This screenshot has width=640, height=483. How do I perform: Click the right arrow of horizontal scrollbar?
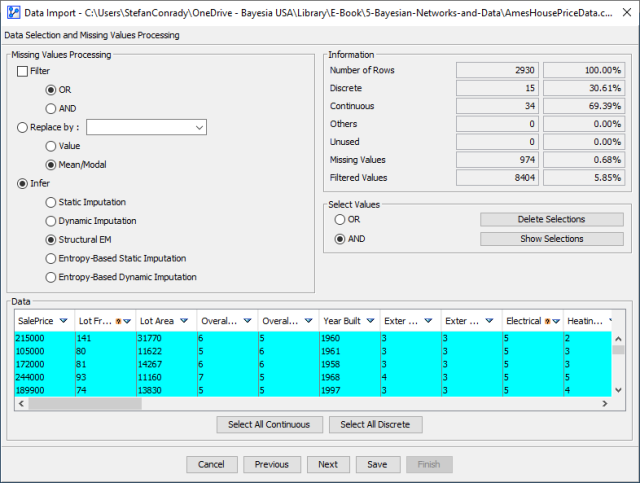[x=605, y=404]
